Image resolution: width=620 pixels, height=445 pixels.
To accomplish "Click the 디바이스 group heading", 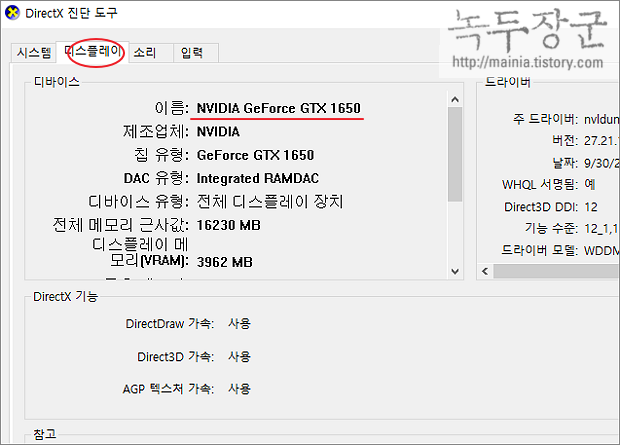I will click(x=57, y=82).
